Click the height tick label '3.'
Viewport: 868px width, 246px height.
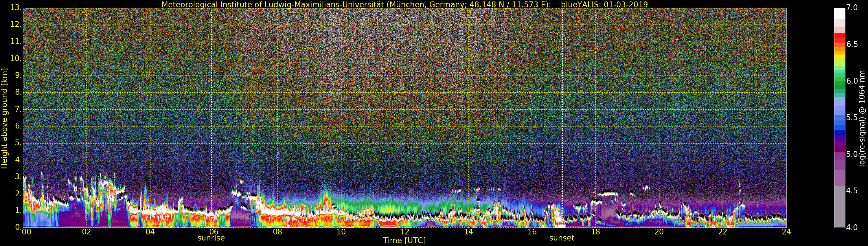click(x=18, y=177)
